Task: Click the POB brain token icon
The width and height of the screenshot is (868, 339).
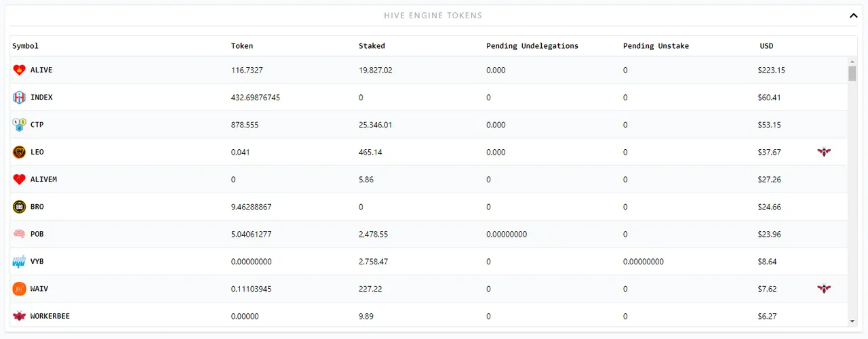Action: [19, 234]
